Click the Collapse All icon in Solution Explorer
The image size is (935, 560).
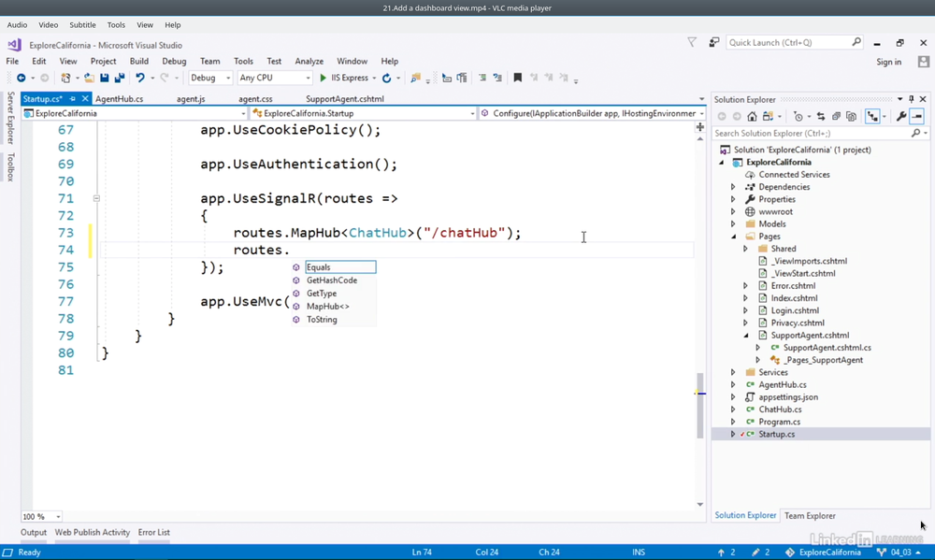coord(838,117)
